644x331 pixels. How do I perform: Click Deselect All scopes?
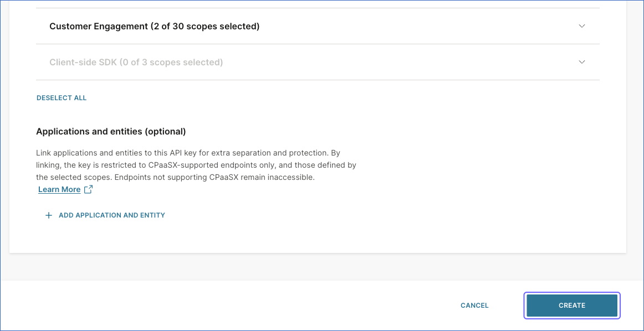(62, 98)
